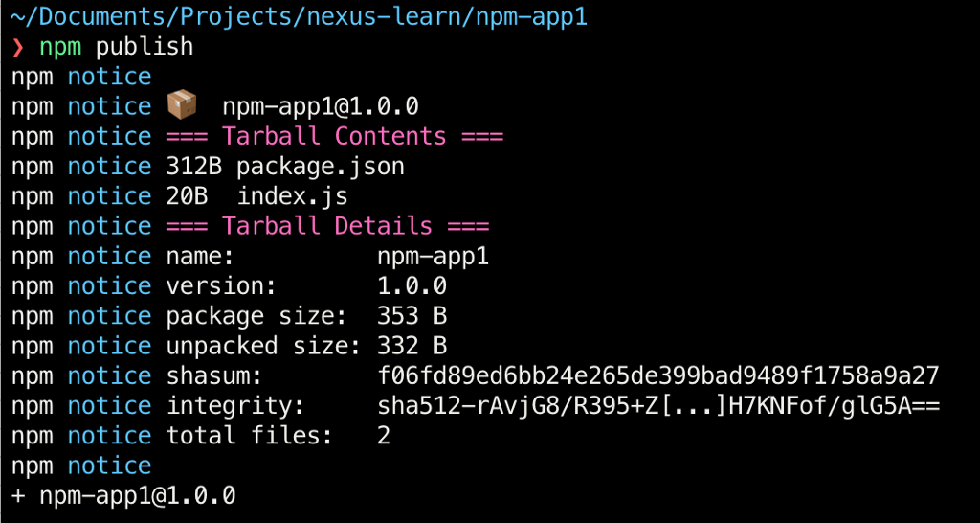Click the total files count 2

(385, 436)
